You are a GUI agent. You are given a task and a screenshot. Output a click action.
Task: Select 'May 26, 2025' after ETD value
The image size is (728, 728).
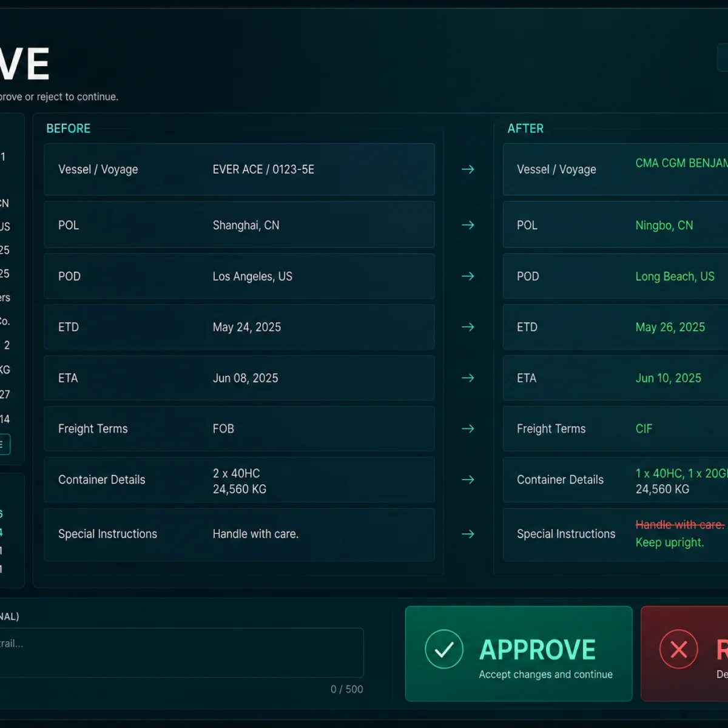pos(670,327)
